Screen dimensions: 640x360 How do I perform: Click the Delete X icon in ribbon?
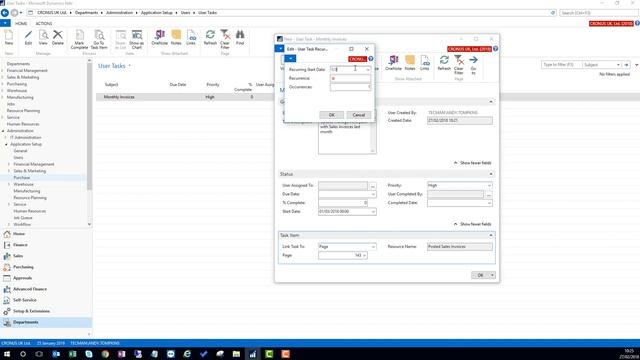tap(58, 37)
